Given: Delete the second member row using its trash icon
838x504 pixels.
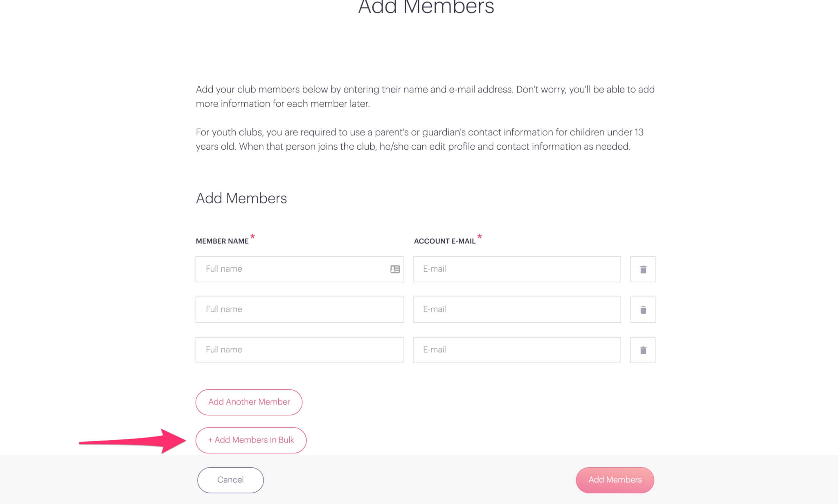Looking at the screenshot, I should click(642, 309).
